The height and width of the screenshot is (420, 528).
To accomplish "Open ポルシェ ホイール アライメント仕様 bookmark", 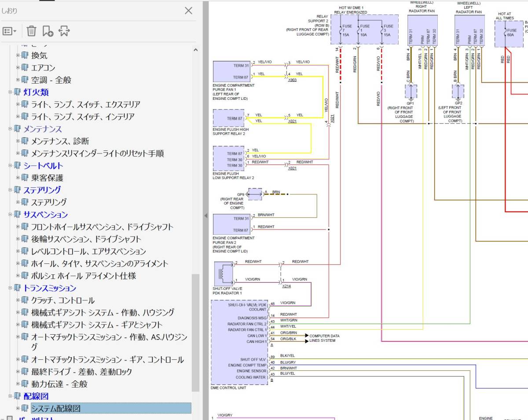I will [x=84, y=276].
